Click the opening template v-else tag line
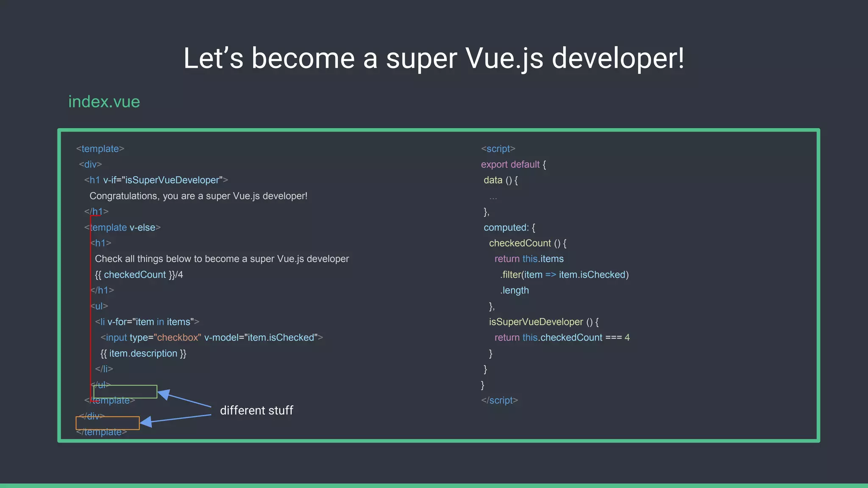 (122, 227)
